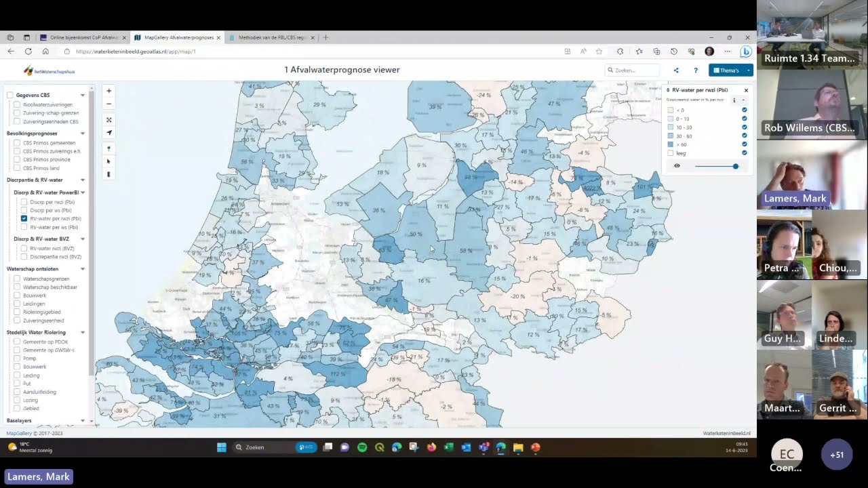Open legend options dropdown arrow

tap(743, 100)
